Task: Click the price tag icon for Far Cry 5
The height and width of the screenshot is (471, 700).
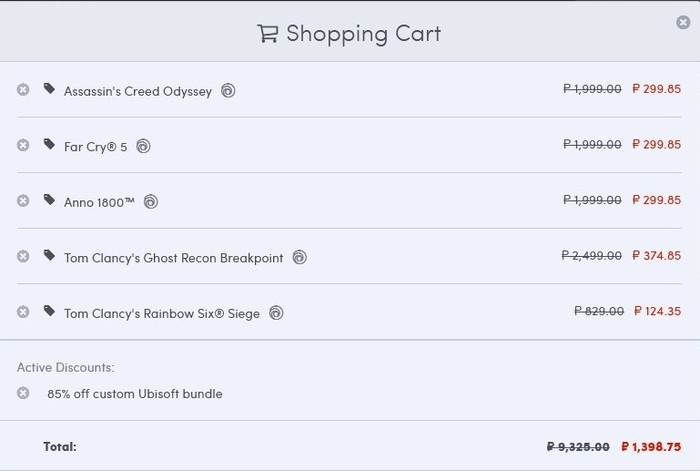Action: click(x=49, y=144)
